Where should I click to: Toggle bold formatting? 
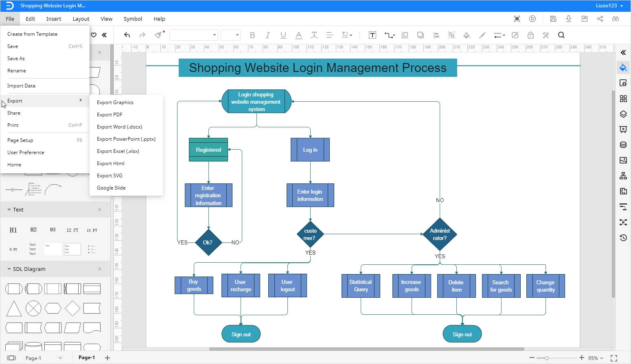[x=252, y=35]
